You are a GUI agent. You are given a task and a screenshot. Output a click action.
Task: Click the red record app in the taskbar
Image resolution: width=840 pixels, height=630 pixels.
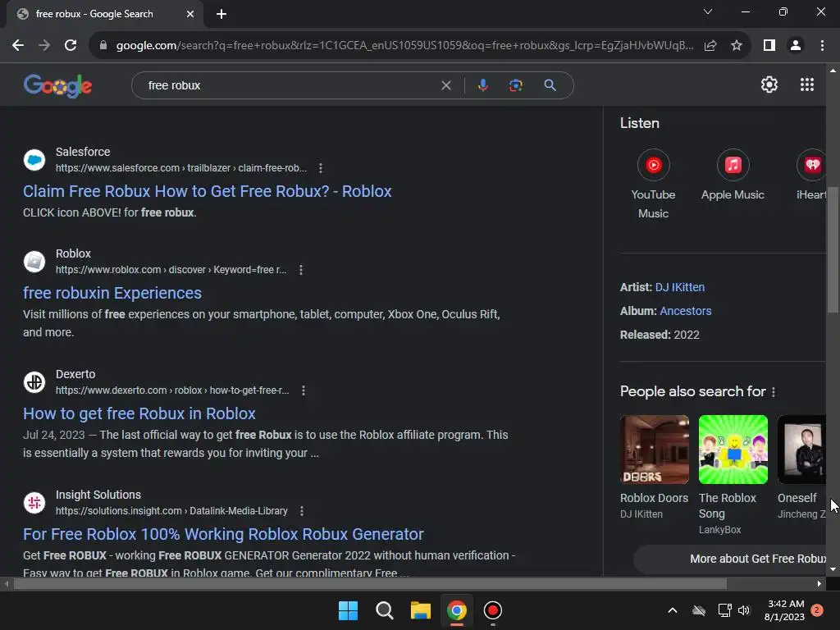[492, 610]
